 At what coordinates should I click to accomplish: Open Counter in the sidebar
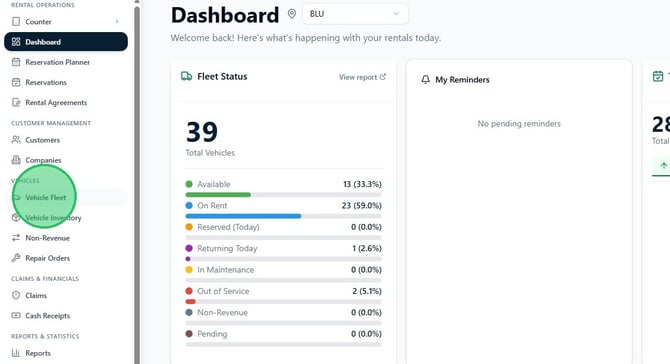pos(66,21)
